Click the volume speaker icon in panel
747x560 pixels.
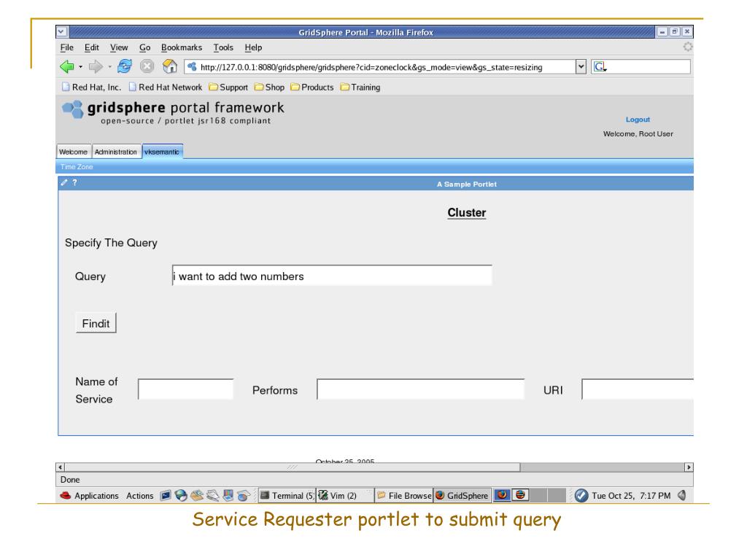pyautogui.click(x=682, y=496)
